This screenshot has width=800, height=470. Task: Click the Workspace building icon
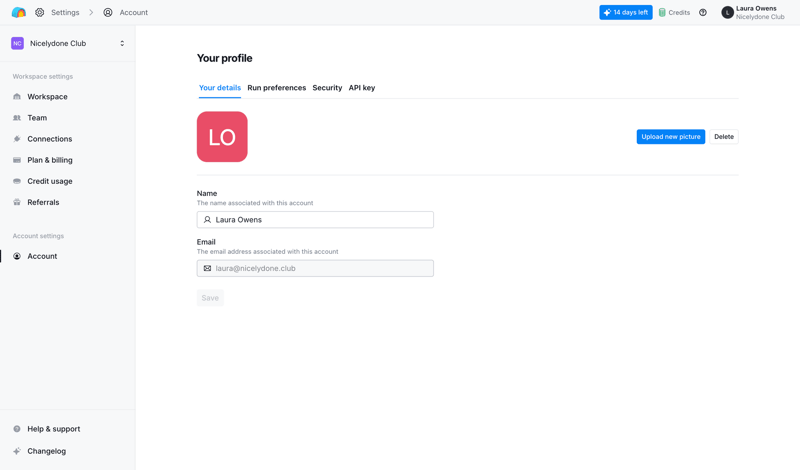point(17,96)
